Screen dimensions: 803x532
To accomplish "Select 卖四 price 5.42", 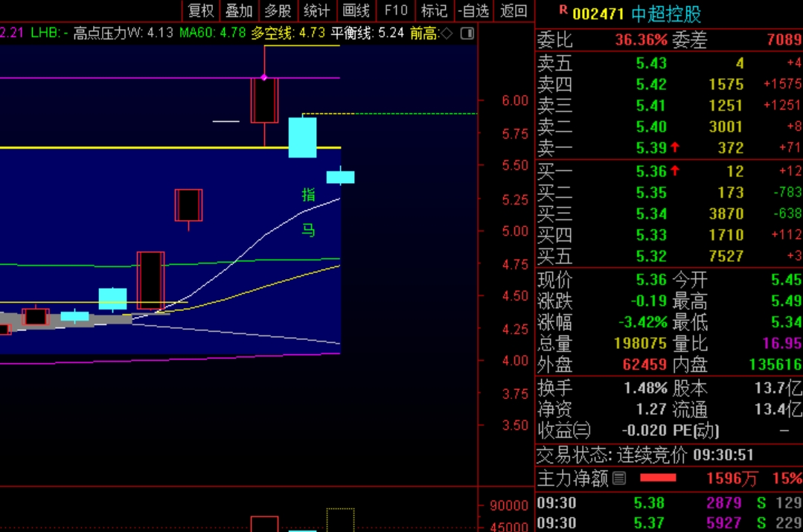I will click(x=651, y=84).
